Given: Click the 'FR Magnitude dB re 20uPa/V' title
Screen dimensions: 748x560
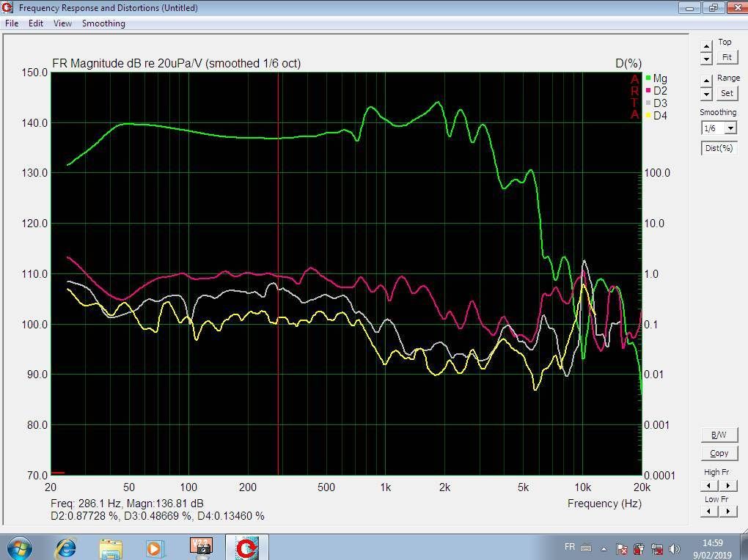Looking at the screenshot, I should (128, 64).
